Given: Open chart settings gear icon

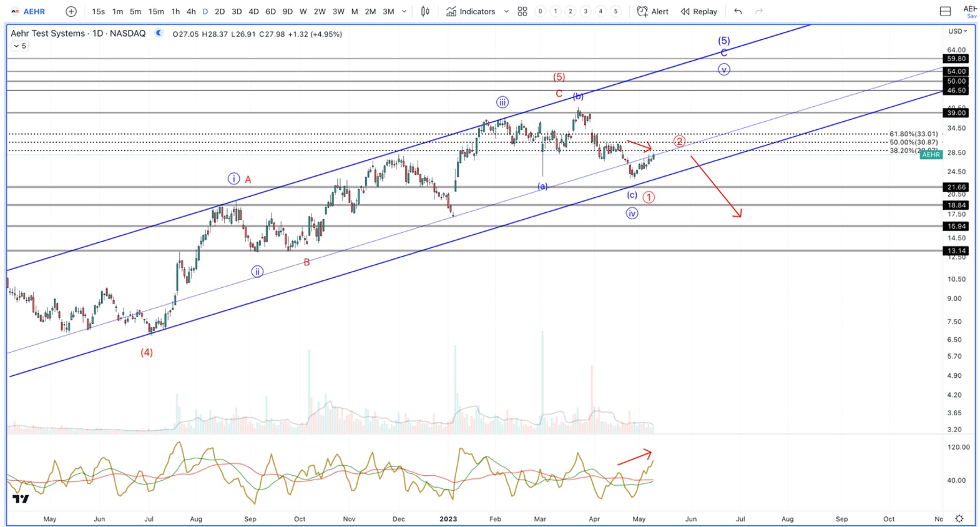Looking at the screenshot, I should (x=959, y=518).
